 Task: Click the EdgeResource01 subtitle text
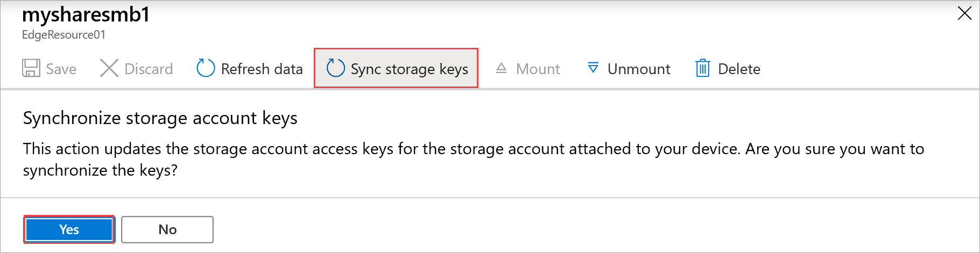click(x=64, y=35)
